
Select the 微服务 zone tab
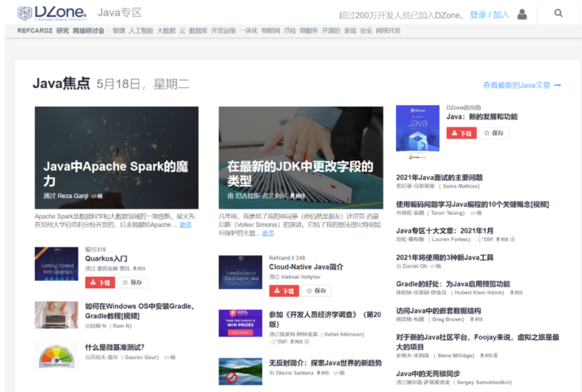(309, 30)
